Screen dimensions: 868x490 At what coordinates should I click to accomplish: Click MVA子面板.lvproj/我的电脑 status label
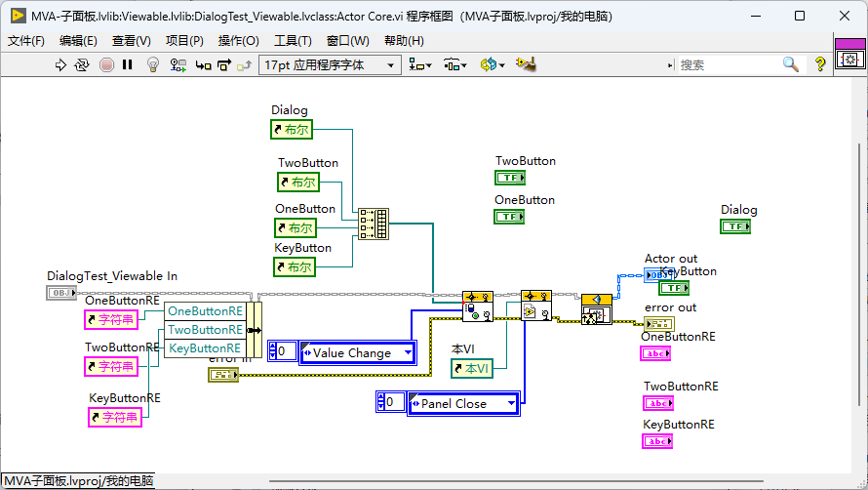click(79, 480)
